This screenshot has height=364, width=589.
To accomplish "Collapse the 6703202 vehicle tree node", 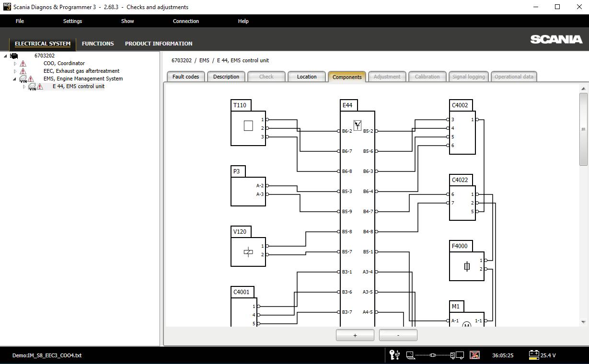I will coord(5,56).
